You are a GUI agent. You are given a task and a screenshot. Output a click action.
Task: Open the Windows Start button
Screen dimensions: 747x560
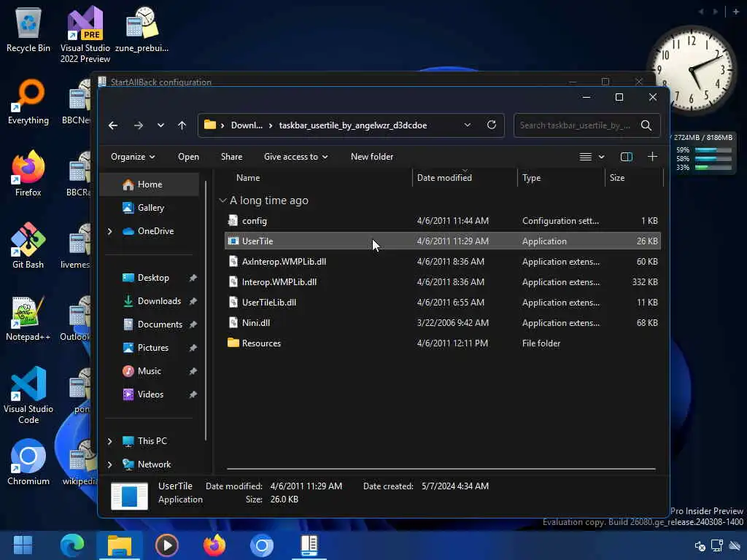[23, 545]
